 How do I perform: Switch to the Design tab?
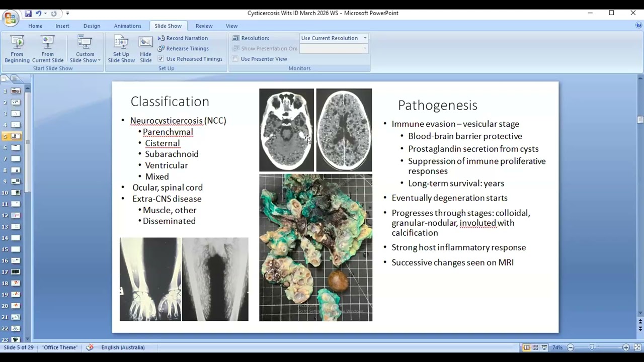(x=92, y=26)
